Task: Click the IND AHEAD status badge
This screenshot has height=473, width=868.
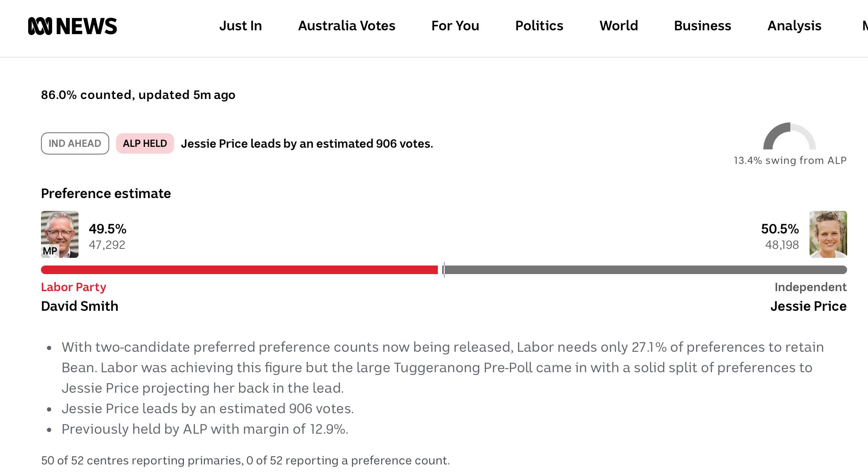Action: click(75, 143)
